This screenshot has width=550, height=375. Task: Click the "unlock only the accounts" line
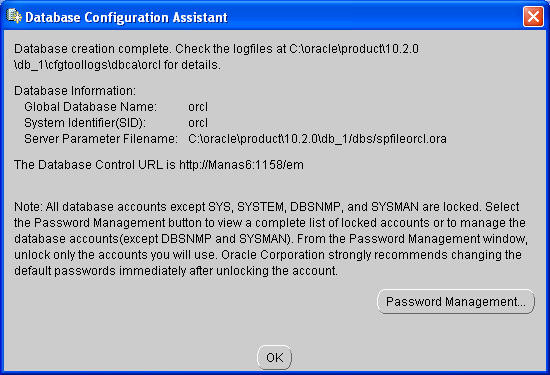(x=268, y=255)
